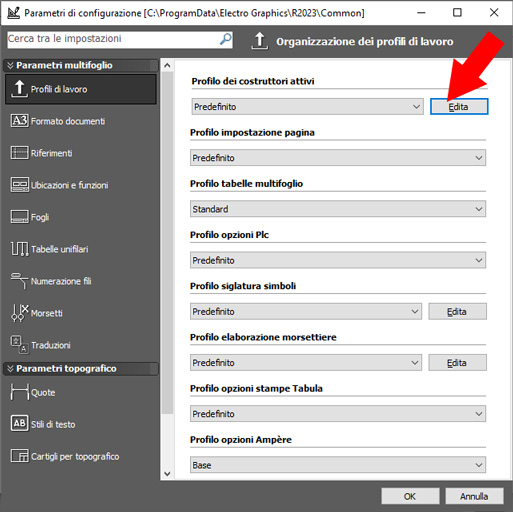This screenshot has width=513, height=512.
Task: Focus the Cerca tra le impostazioni field
Action: pyautogui.click(x=120, y=39)
